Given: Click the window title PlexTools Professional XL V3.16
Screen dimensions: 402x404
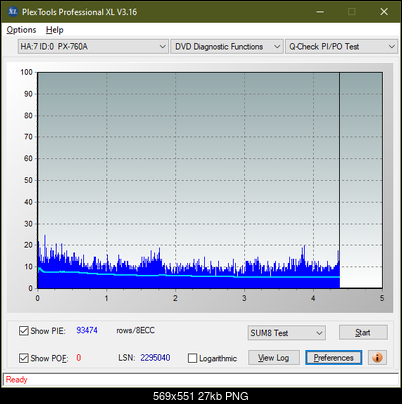Looking at the screenshot, I should [79, 12].
